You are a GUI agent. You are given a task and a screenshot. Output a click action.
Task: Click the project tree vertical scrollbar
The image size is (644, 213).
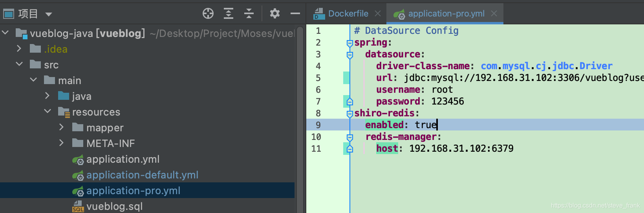300,120
